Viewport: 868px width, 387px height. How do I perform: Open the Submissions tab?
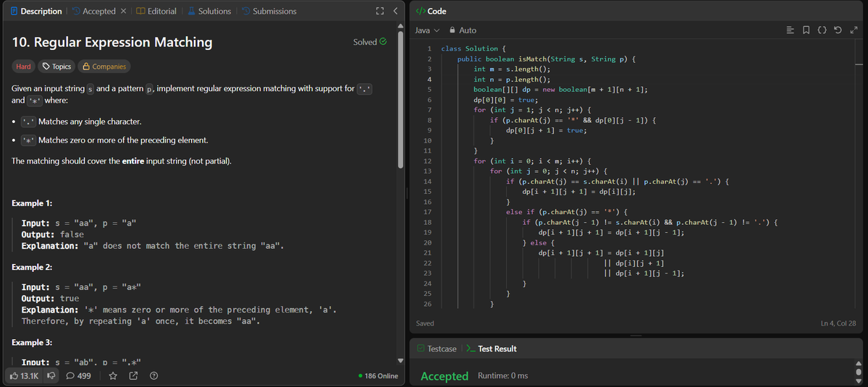(269, 11)
